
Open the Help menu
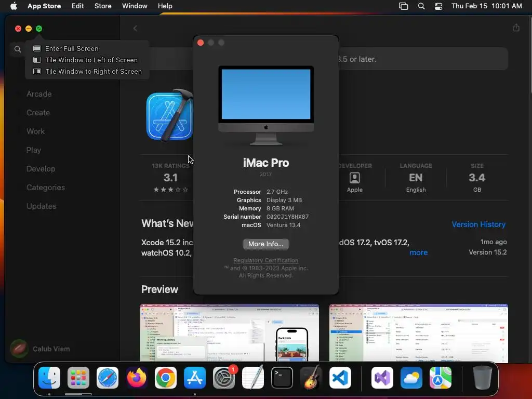pyautogui.click(x=165, y=6)
